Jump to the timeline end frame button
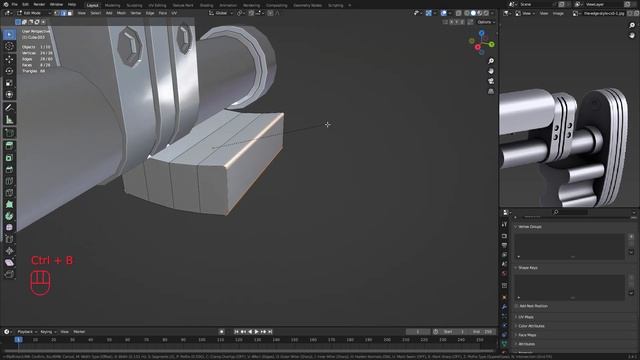The image size is (640, 360). [270, 332]
